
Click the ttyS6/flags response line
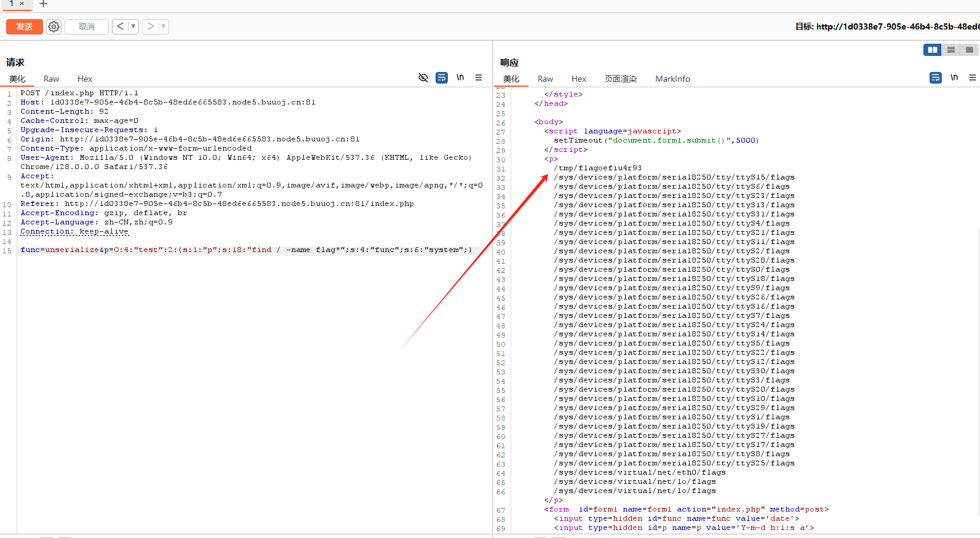672,186
